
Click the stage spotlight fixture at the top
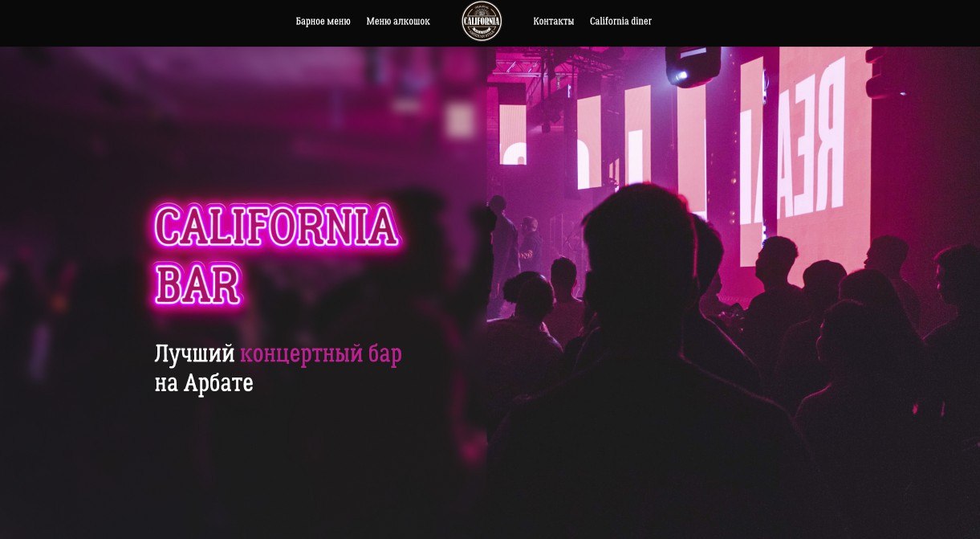(692, 66)
